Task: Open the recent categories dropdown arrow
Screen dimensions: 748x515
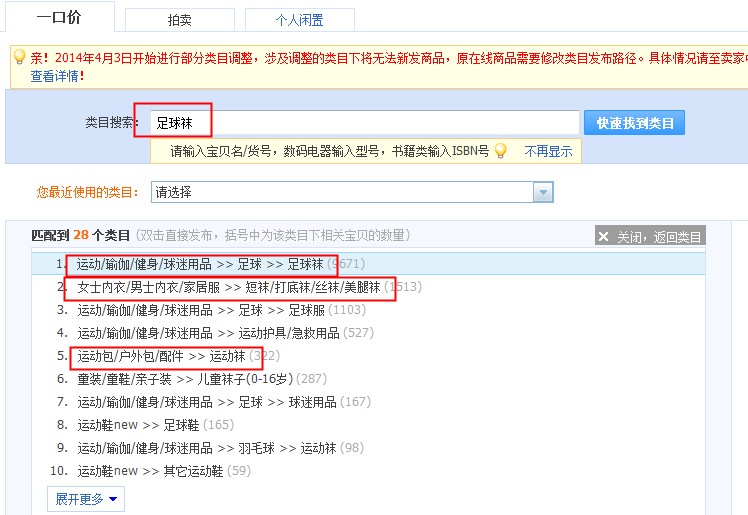Action: coord(543,192)
